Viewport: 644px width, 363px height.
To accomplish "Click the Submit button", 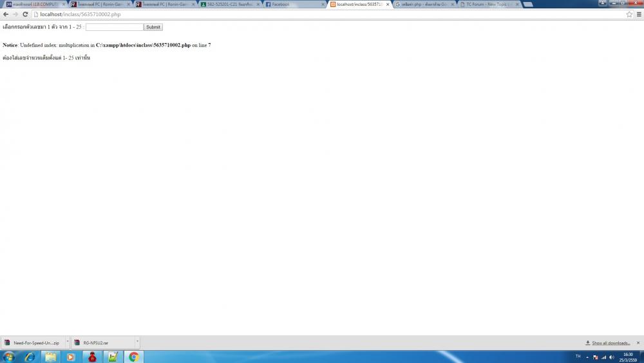I will click(x=153, y=27).
